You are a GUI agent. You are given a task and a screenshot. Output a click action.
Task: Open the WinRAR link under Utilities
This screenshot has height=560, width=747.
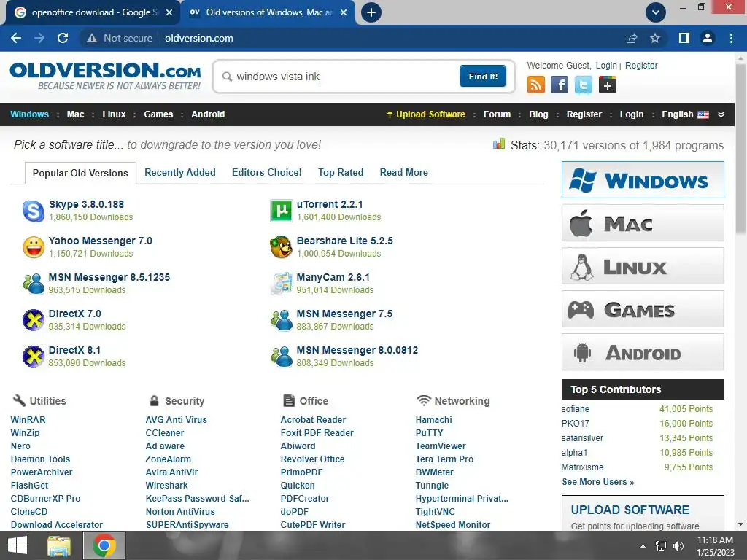click(x=28, y=420)
